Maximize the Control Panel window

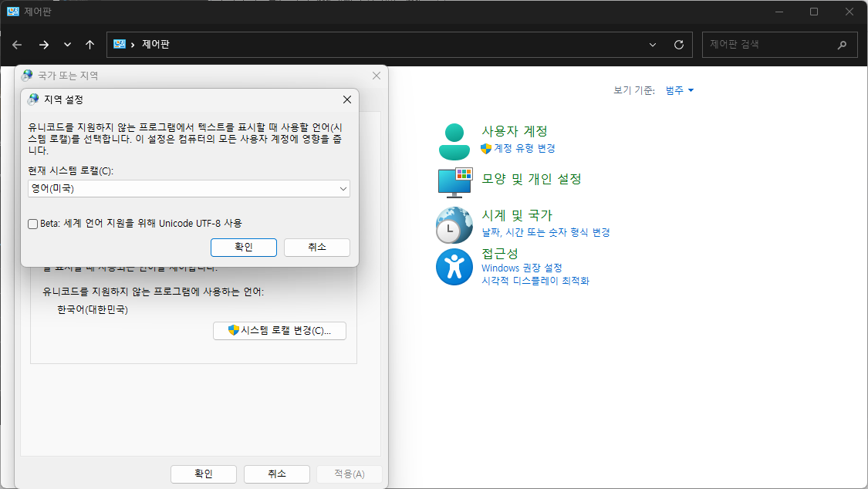[814, 12]
